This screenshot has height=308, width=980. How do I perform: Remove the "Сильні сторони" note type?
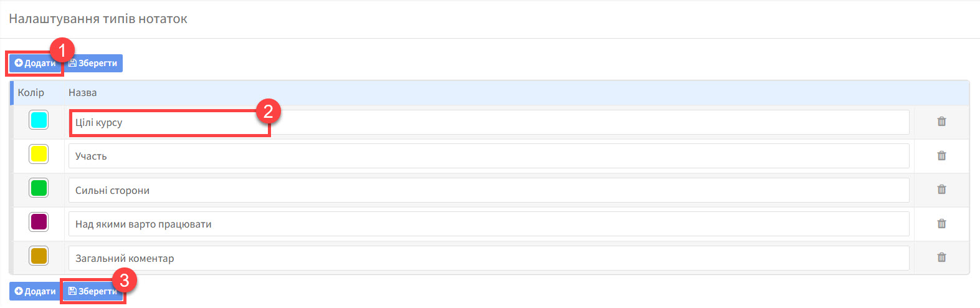point(941,190)
